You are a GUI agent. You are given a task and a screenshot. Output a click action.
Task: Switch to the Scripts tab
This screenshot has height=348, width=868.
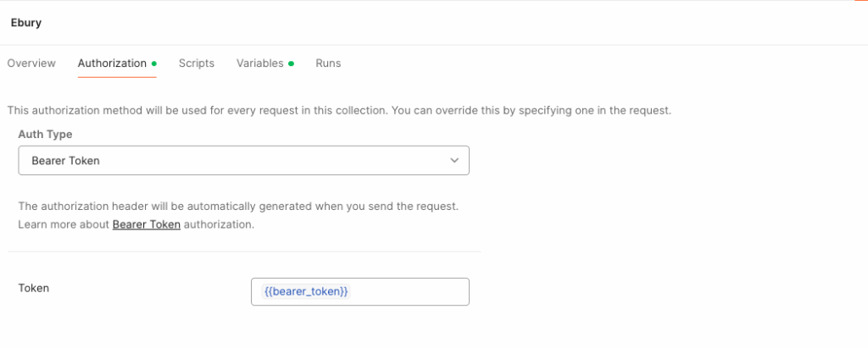tap(197, 63)
